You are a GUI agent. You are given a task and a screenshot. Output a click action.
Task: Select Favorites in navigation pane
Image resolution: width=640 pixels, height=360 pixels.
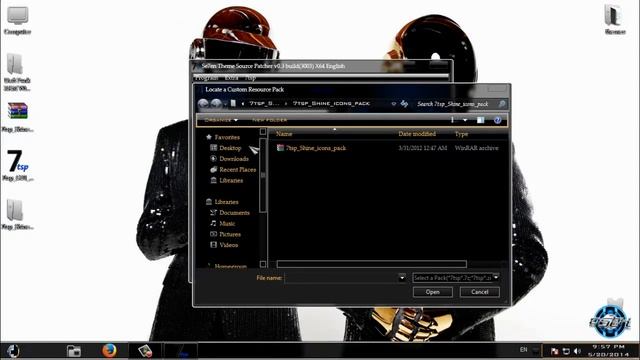coord(223,138)
